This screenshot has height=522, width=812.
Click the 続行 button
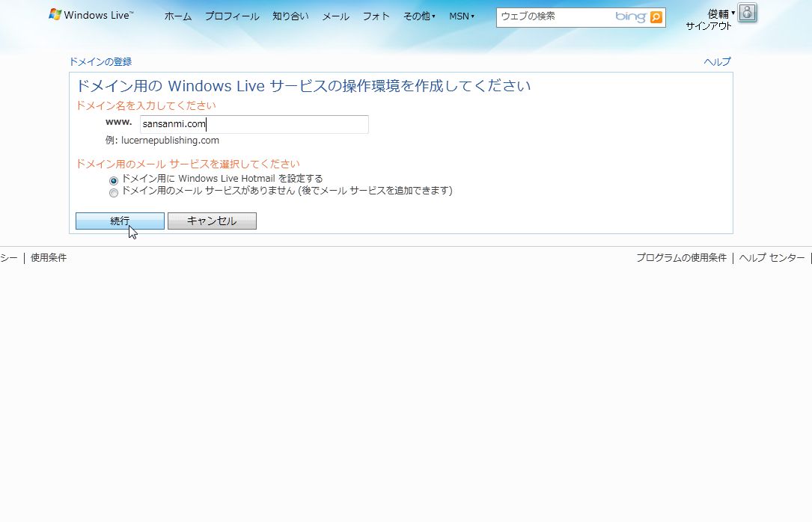120,221
